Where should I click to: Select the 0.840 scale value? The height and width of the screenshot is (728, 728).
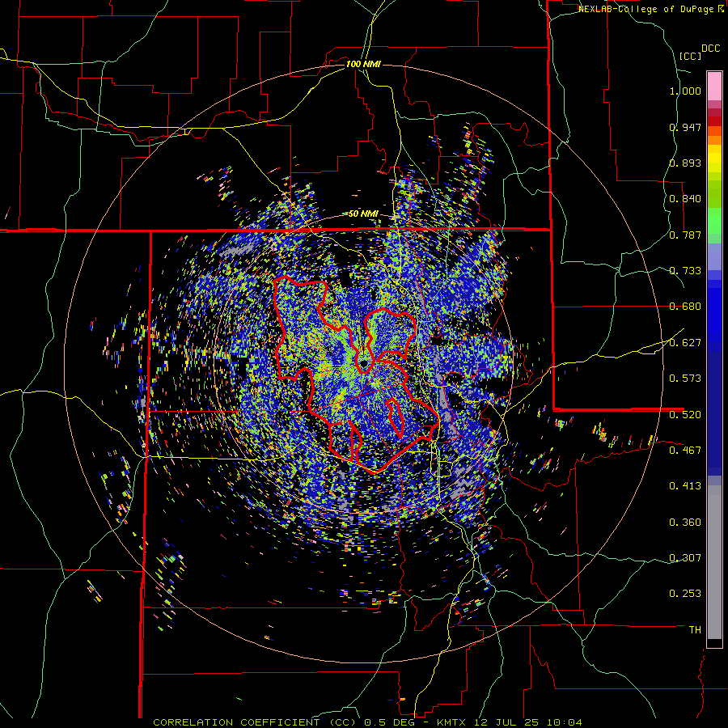tap(685, 199)
